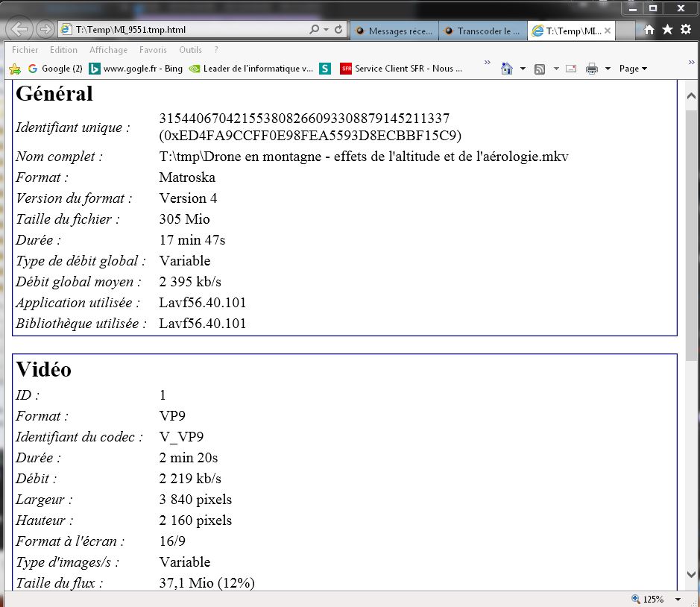Image resolution: width=700 pixels, height=607 pixels.
Task: Refresh the page with reload icon
Action: tap(338, 30)
